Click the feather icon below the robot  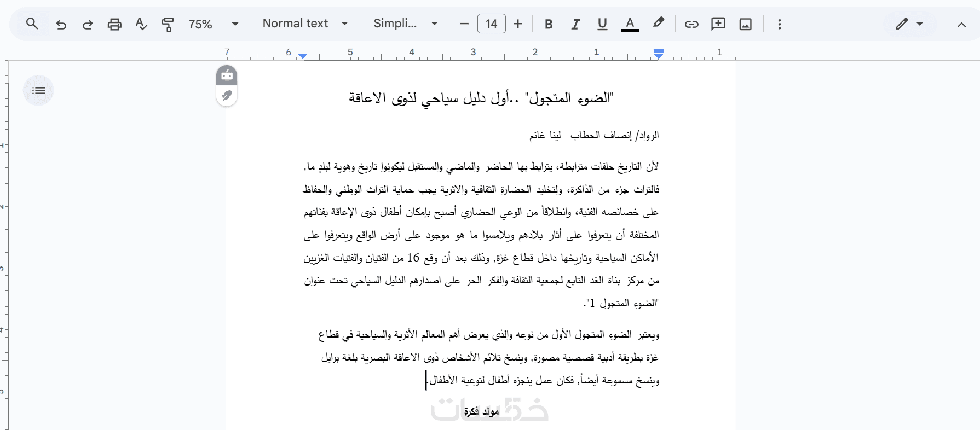pos(227,96)
